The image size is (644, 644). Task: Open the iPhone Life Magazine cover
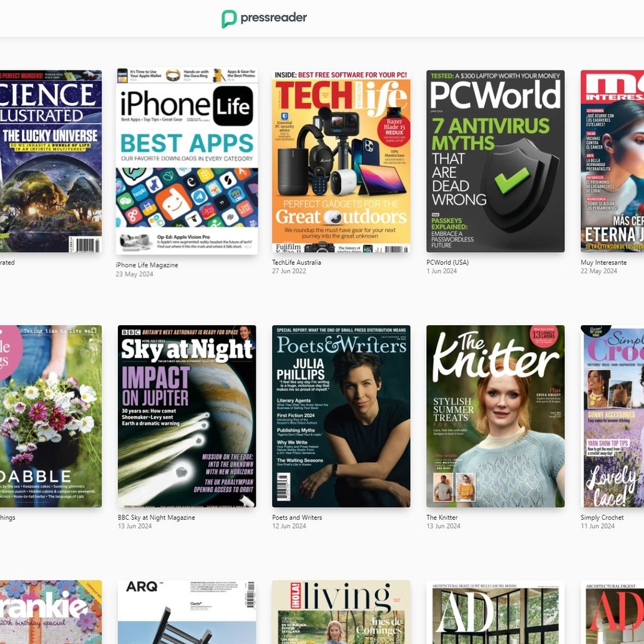(187, 160)
